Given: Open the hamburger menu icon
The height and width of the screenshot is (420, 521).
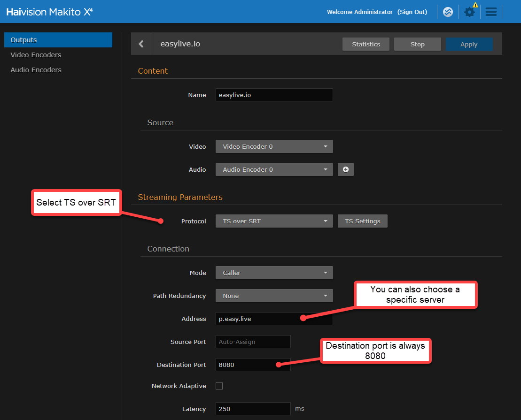Looking at the screenshot, I should [x=491, y=12].
